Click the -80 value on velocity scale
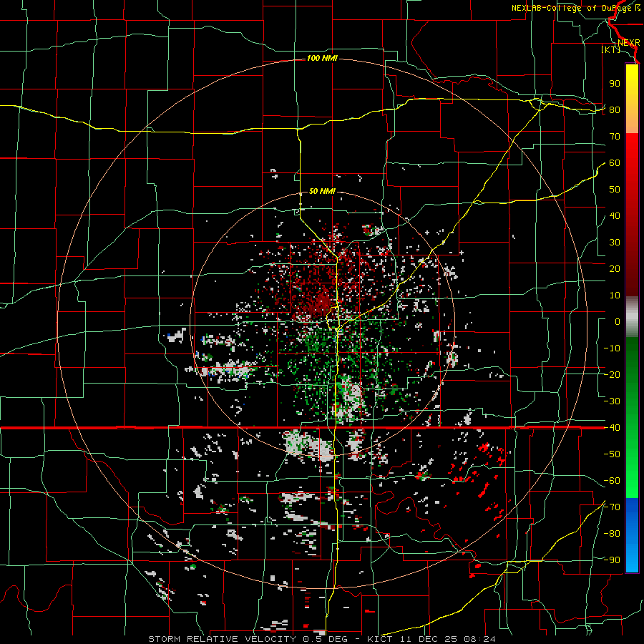The width and height of the screenshot is (644, 644). click(612, 534)
